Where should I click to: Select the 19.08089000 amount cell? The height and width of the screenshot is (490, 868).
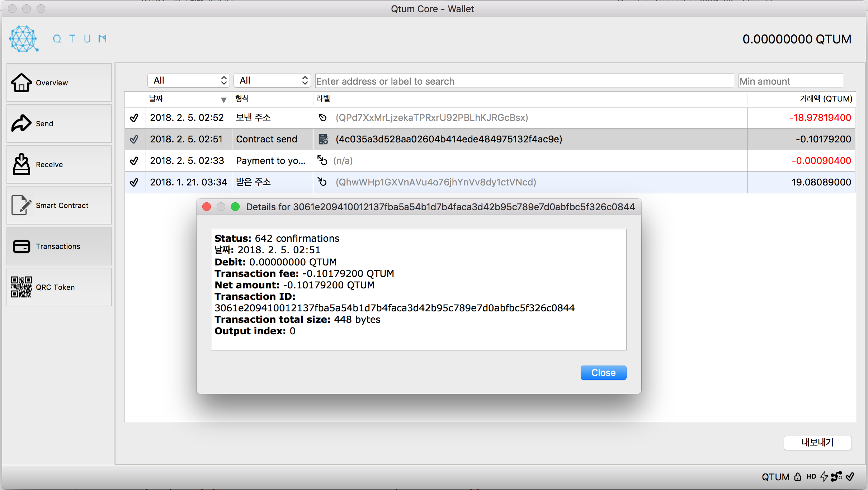(802, 182)
